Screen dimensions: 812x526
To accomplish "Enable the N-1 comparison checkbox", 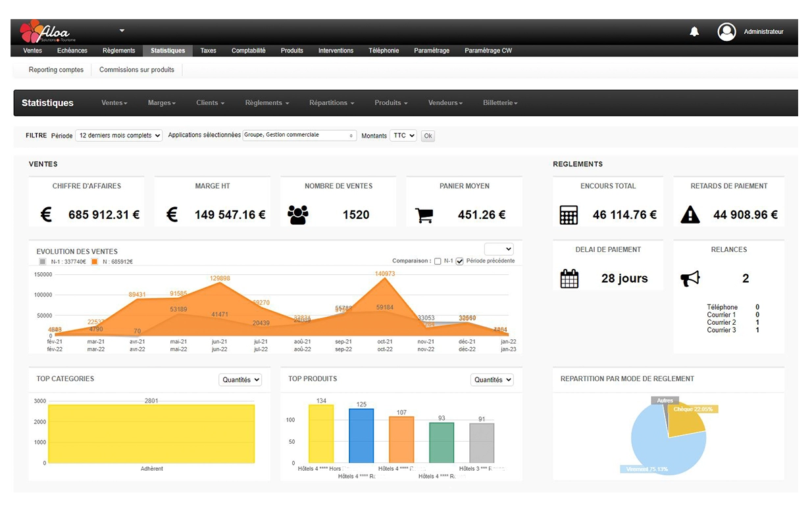I will point(438,261).
